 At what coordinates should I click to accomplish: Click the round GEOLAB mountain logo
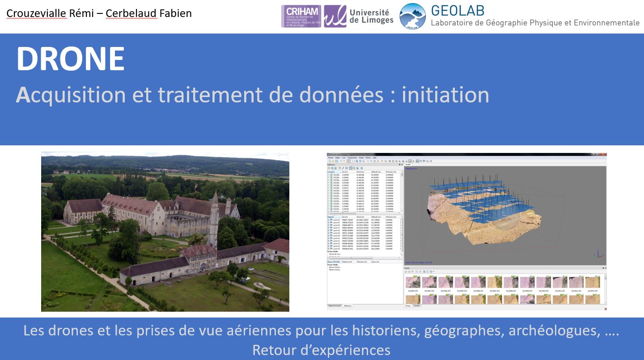(x=412, y=16)
